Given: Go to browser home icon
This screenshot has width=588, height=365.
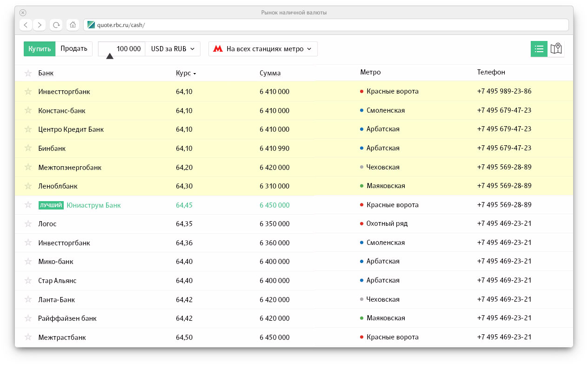Looking at the screenshot, I should [x=72, y=25].
